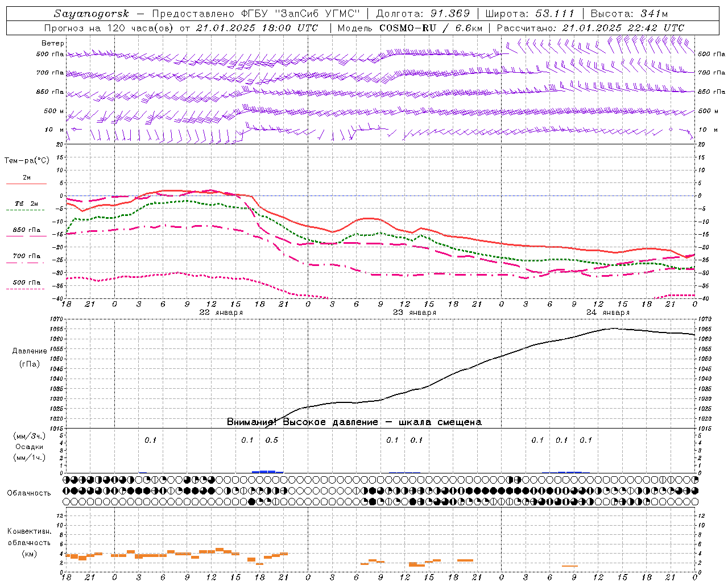Click the "Осадки" precipitation label
Screen dimensions: 728x582
pos(30,447)
